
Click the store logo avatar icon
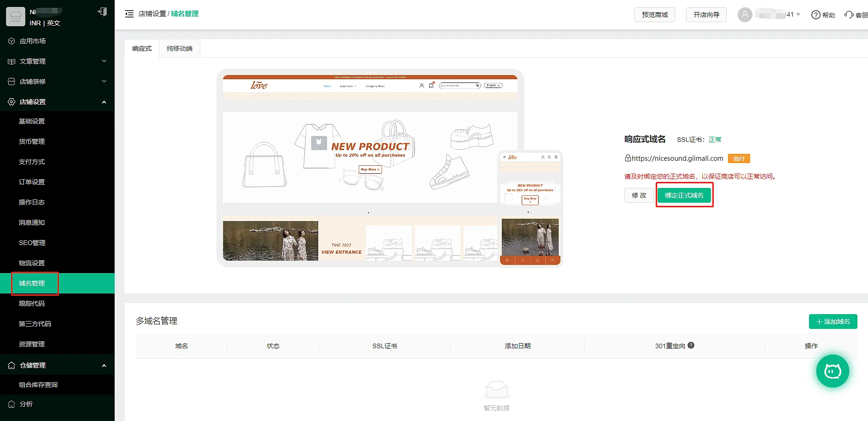[16, 17]
